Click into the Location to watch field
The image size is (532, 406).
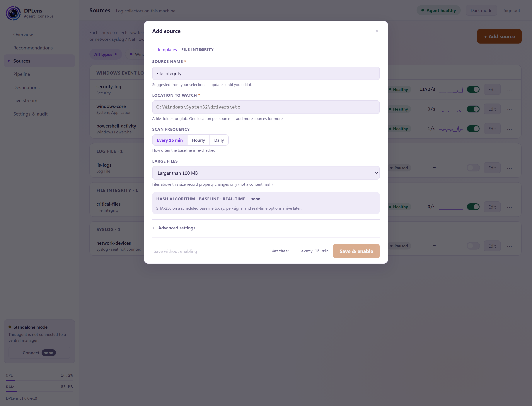tap(266, 107)
